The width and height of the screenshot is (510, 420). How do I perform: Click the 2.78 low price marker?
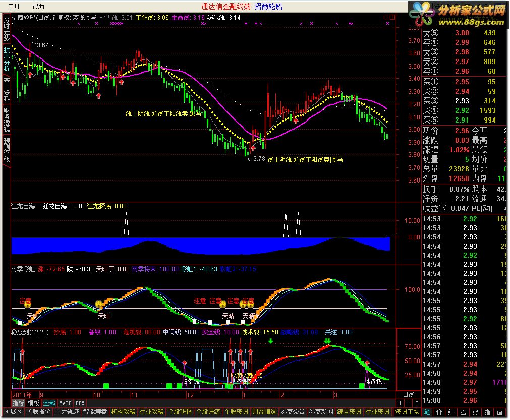click(259, 159)
